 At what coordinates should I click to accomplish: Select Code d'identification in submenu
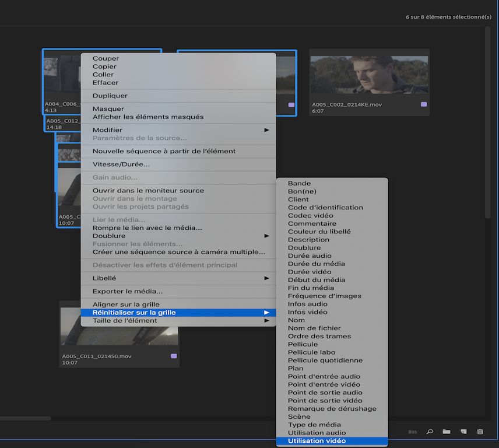pos(332,208)
